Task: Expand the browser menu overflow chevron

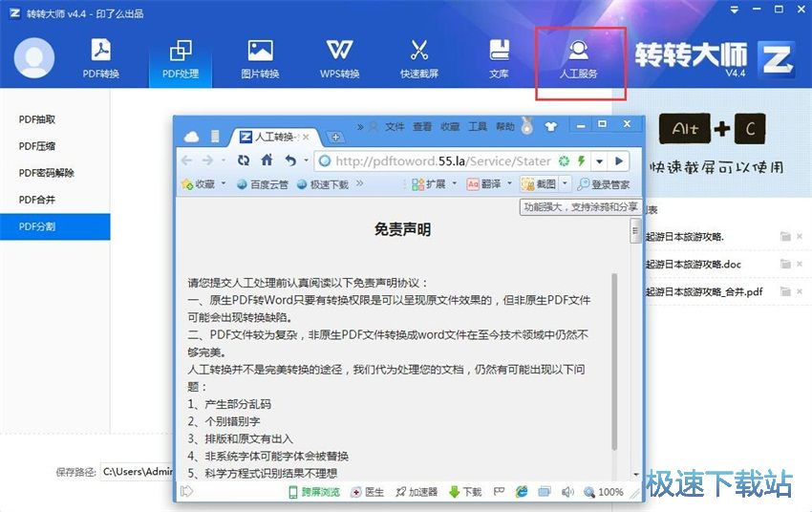Action: 360,126
